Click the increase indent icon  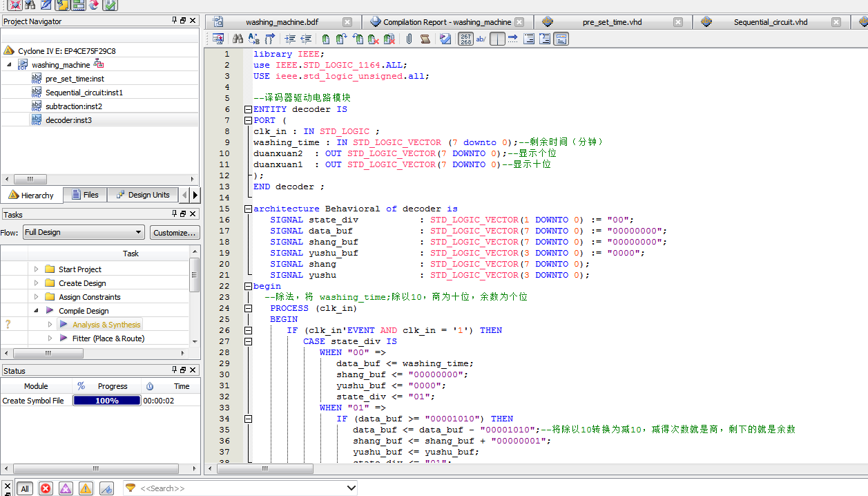point(290,39)
